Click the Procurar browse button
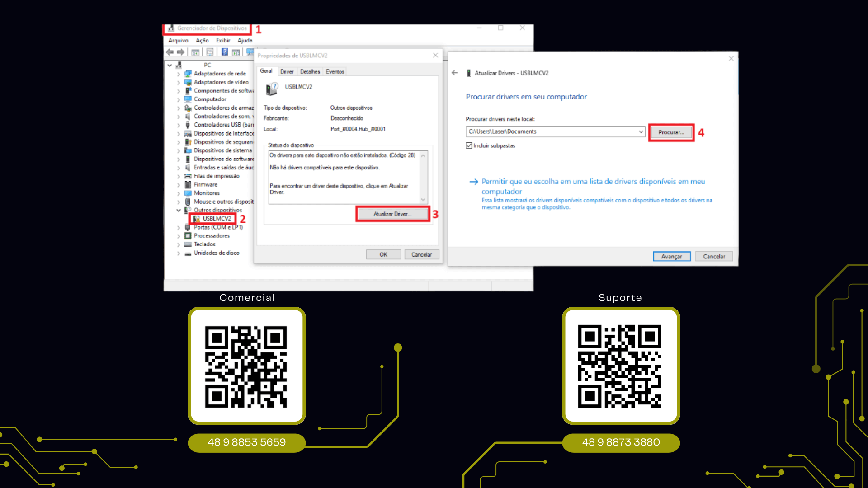Image resolution: width=868 pixels, height=488 pixels. tap(671, 132)
